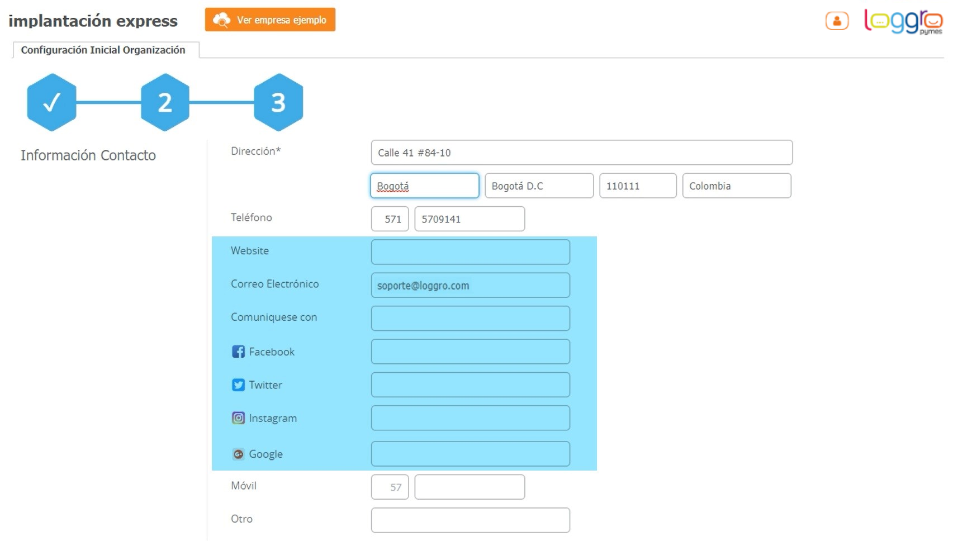
Task: Click the Facebook icon
Action: coord(238,352)
